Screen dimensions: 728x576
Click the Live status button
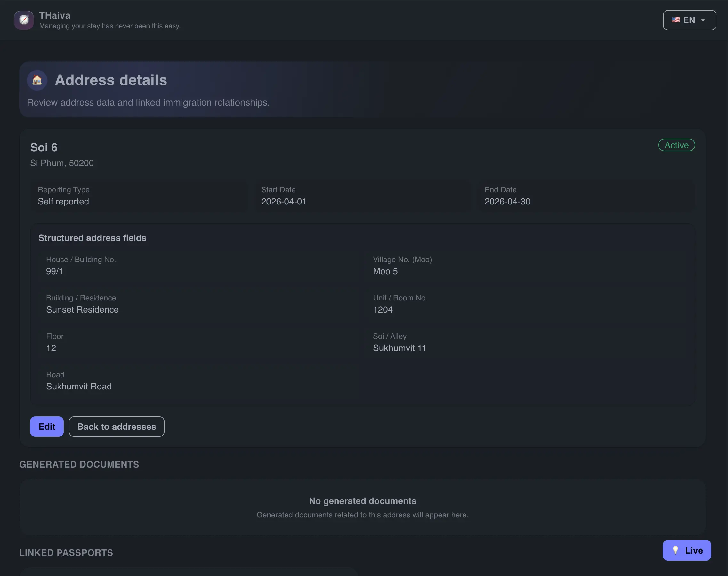click(x=686, y=550)
